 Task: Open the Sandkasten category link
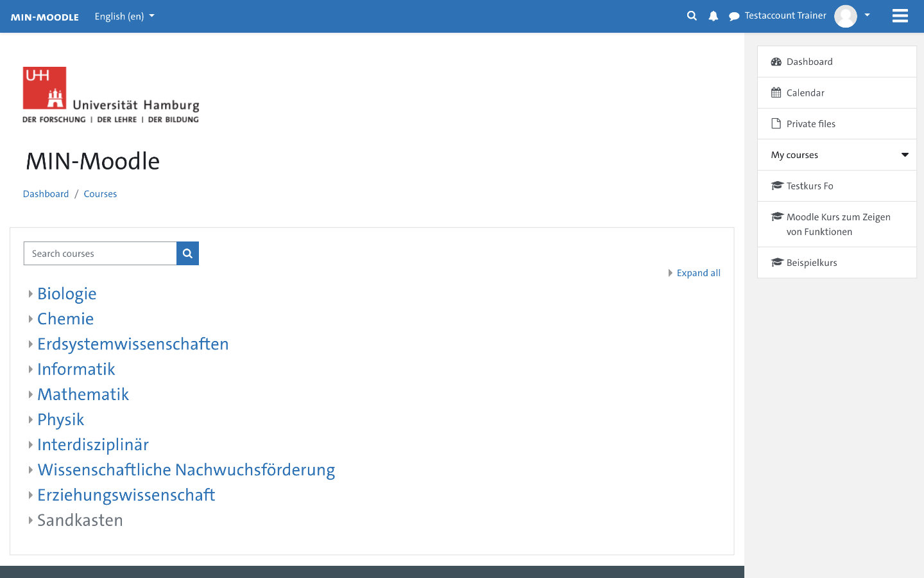tap(80, 520)
